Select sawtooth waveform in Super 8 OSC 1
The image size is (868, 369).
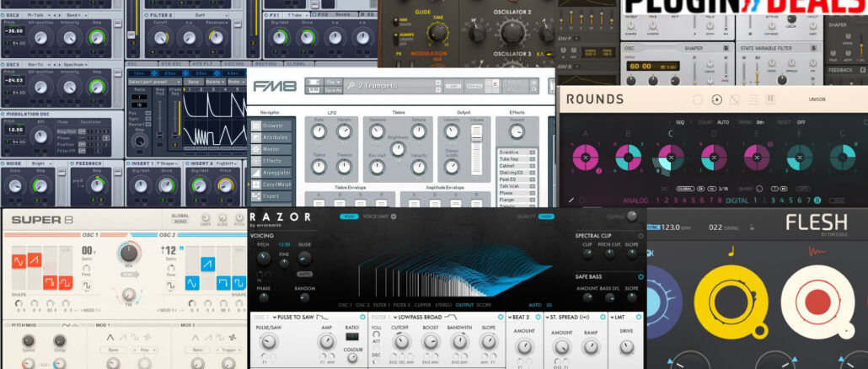[35, 259]
